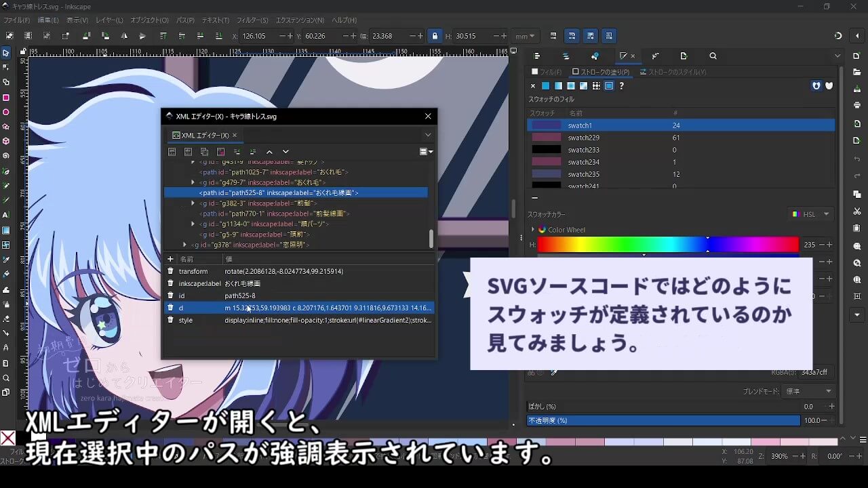
Task: Delete the style attribute with its trash icon
Action: pos(171,320)
